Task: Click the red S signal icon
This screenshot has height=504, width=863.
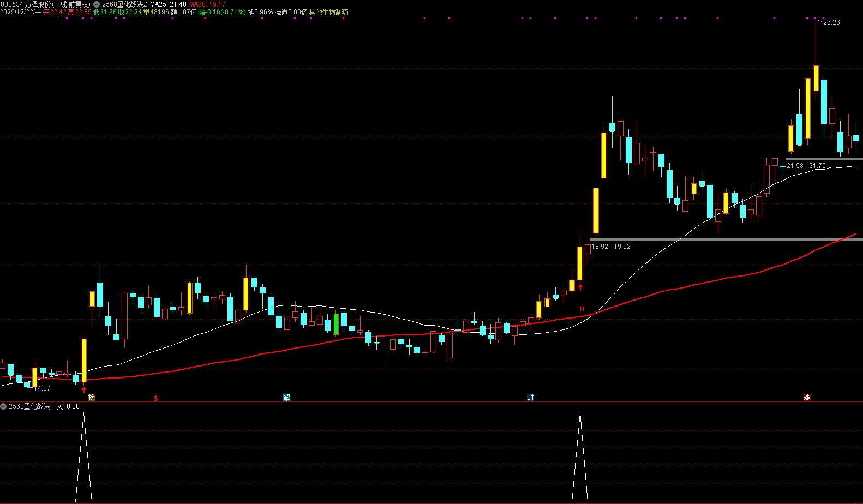Action: tap(156, 398)
